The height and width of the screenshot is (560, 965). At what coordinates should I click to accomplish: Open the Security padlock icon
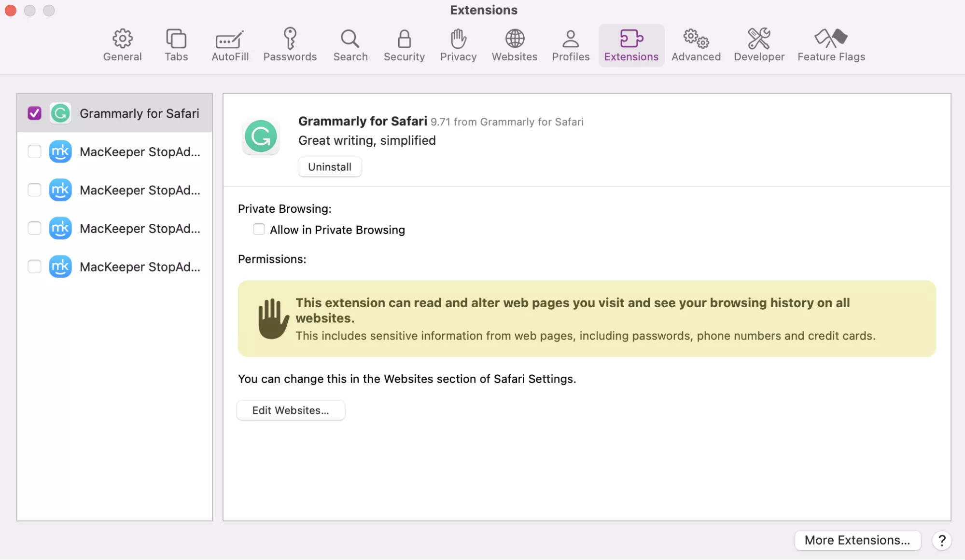coord(404,45)
